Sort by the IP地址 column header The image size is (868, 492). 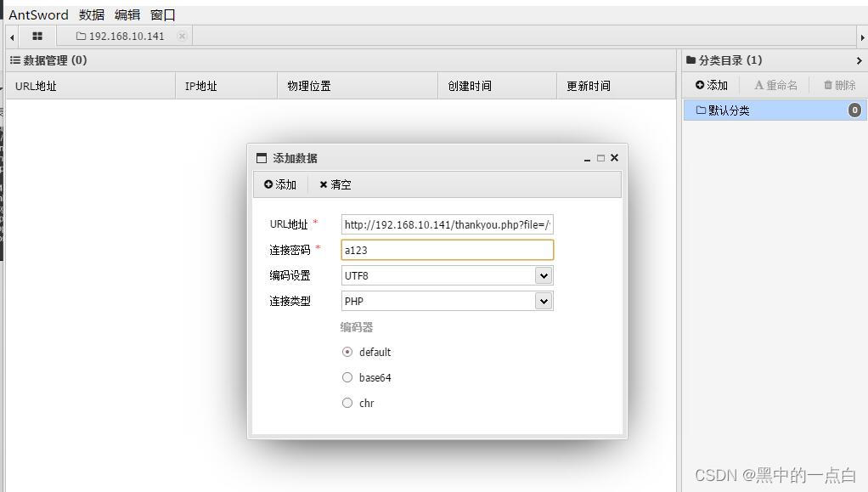click(x=227, y=86)
